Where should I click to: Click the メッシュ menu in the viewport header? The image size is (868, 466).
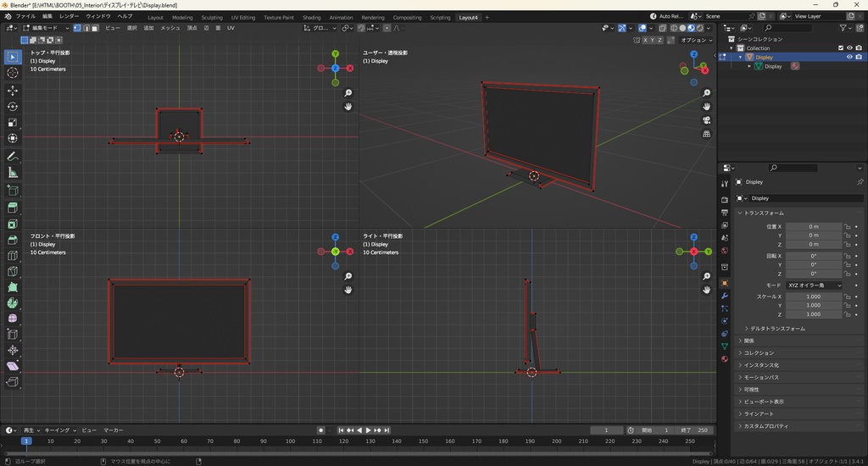pos(170,28)
